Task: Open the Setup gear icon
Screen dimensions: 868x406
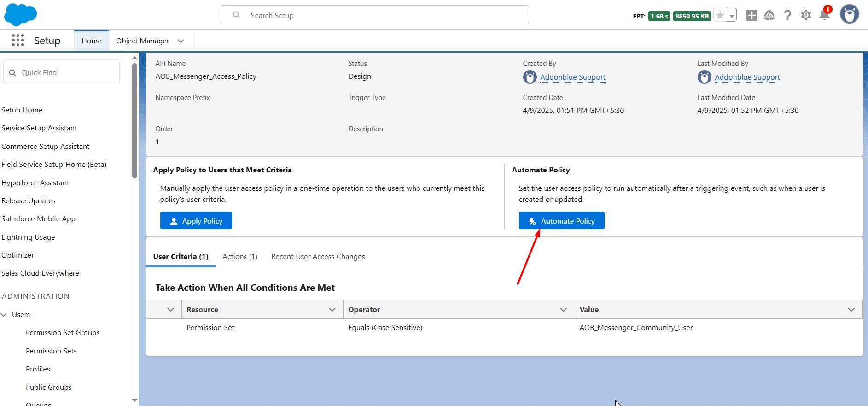Action: [x=806, y=16]
